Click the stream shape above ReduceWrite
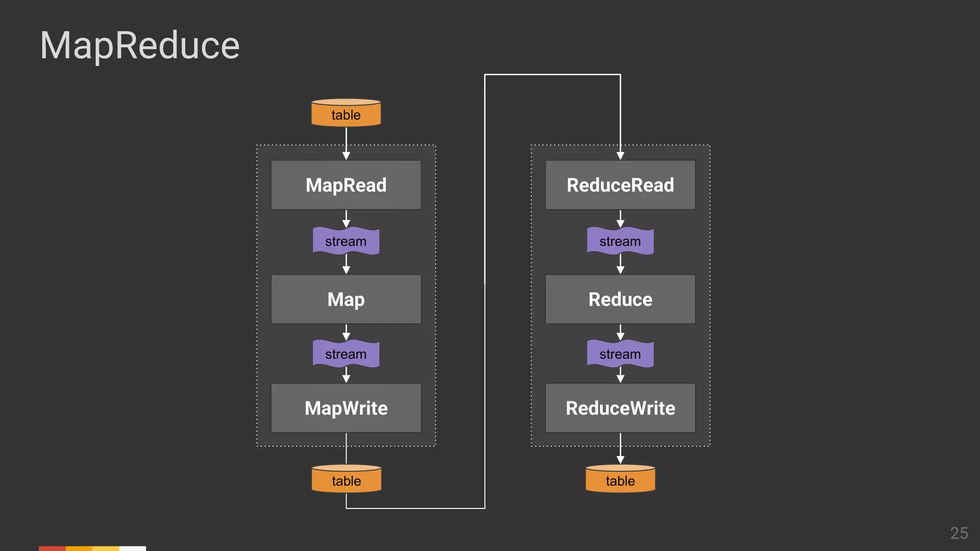The height and width of the screenshot is (551, 980). click(x=620, y=354)
